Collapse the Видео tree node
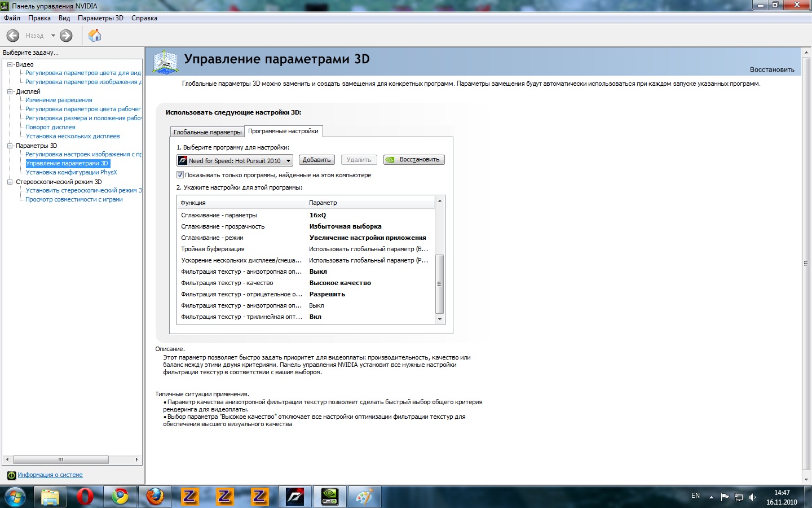Image resolution: width=812 pixels, height=508 pixels. pyautogui.click(x=10, y=64)
